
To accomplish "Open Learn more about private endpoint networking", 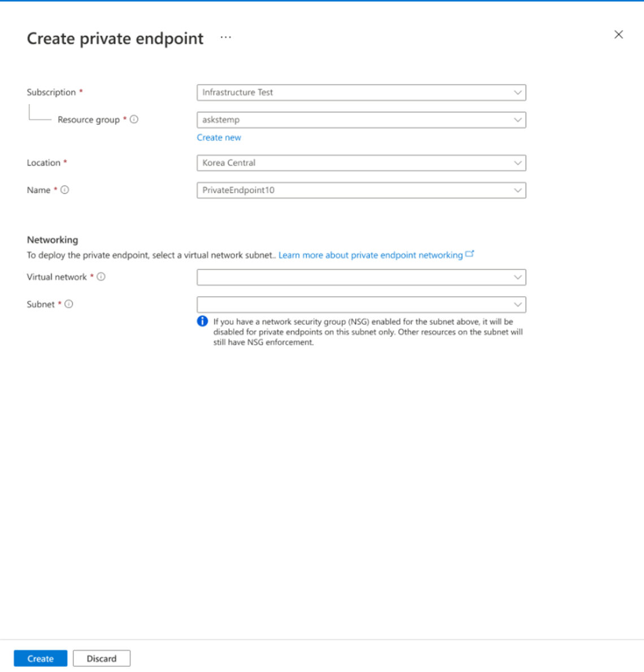I will pyautogui.click(x=371, y=255).
